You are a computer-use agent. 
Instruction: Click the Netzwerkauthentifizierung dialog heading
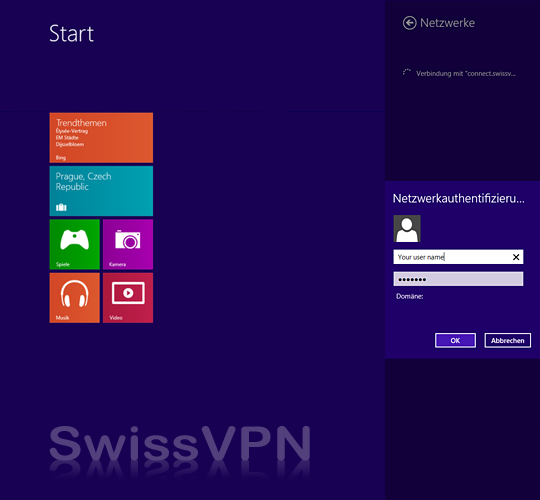[x=458, y=199]
